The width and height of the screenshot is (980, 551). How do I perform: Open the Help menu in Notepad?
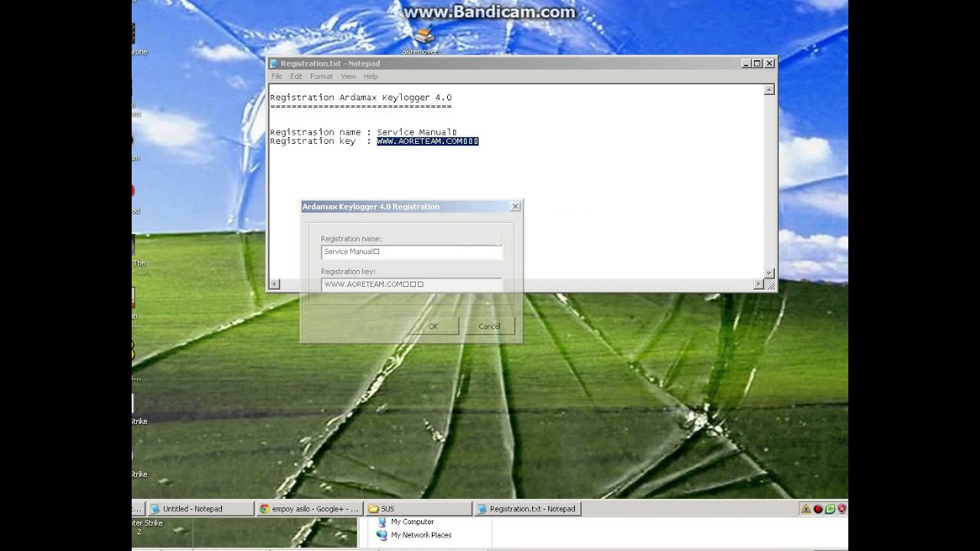pyautogui.click(x=371, y=77)
